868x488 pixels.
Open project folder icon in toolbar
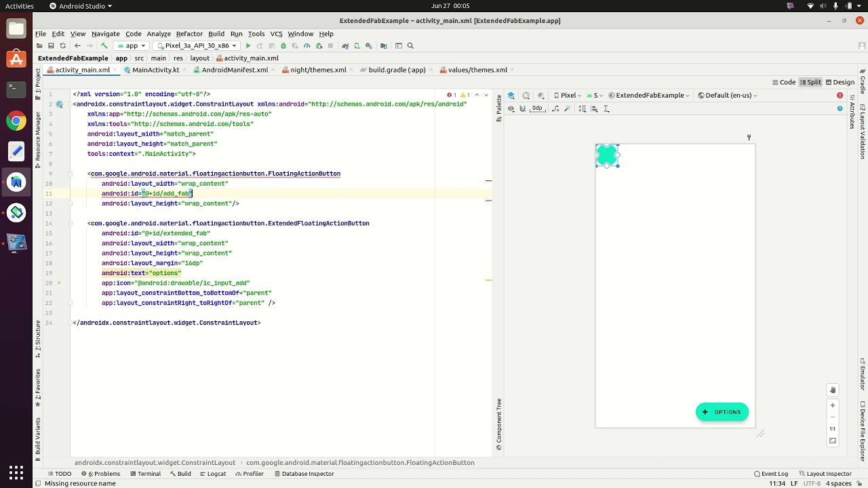(x=39, y=46)
